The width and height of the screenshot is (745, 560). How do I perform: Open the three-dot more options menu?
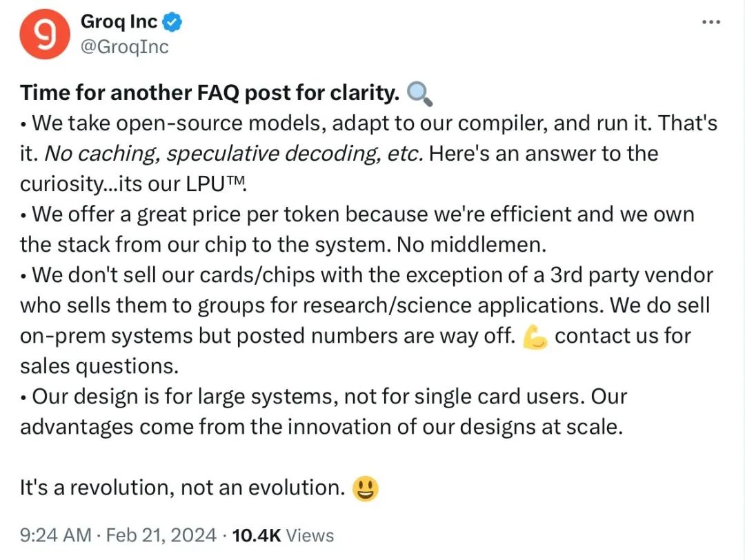pyautogui.click(x=711, y=22)
